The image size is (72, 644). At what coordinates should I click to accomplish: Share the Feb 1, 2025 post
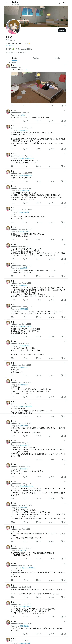click(x=65, y=121)
